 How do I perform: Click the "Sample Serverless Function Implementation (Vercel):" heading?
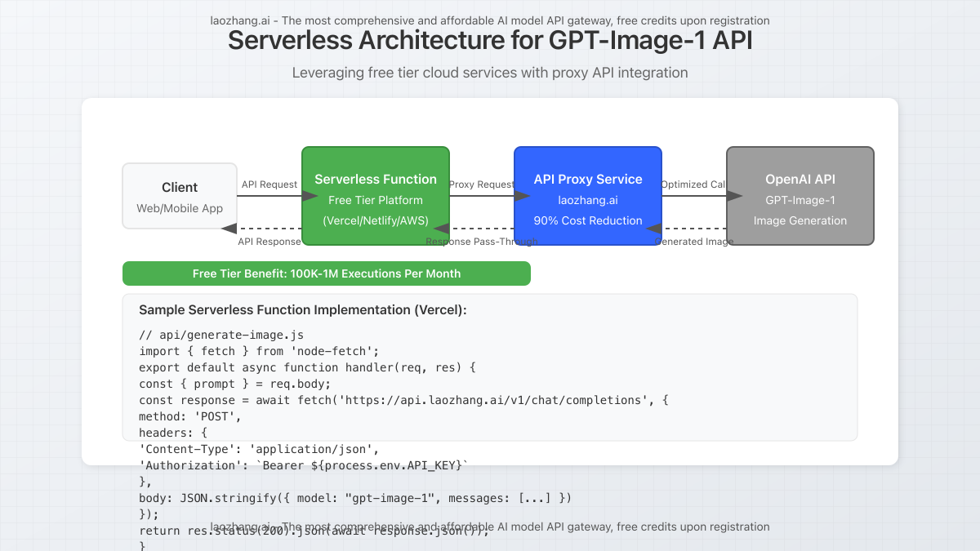point(302,310)
